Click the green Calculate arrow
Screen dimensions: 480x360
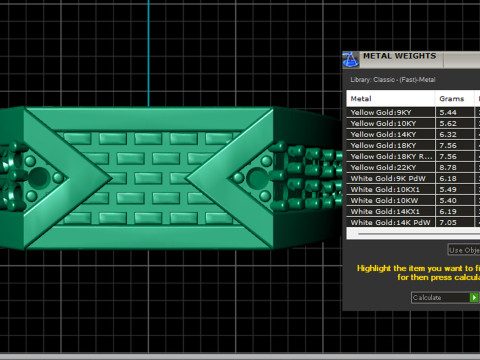[474, 297]
